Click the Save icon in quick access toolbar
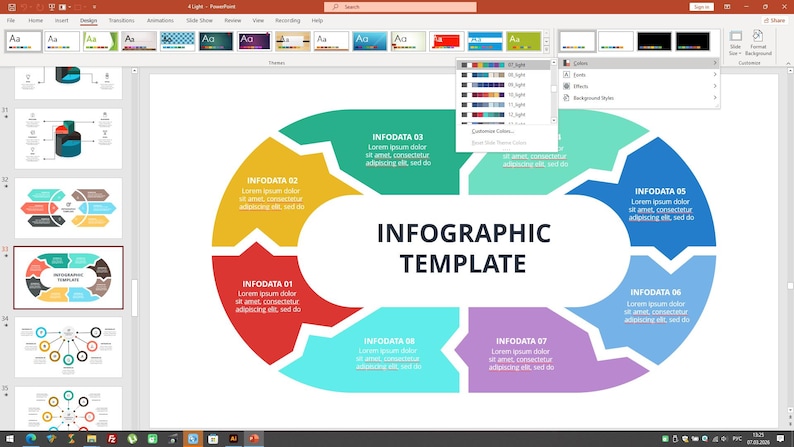The image size is (794, 447). [11, 7]
